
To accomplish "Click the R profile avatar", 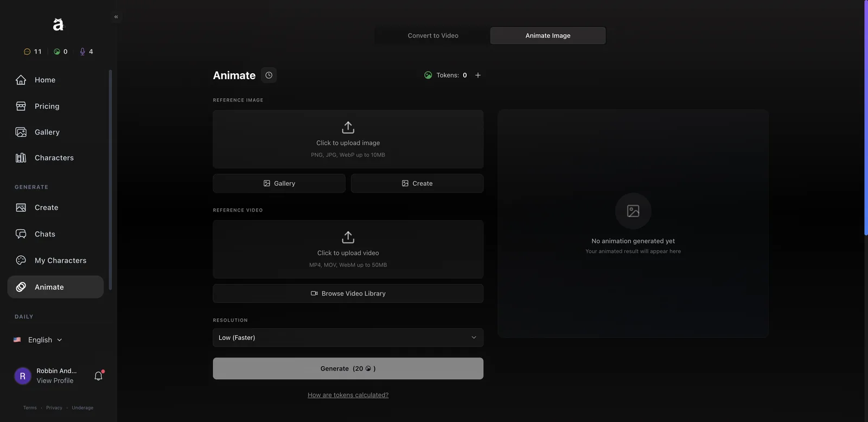I will pyautogui.click(x=23, y=376).
